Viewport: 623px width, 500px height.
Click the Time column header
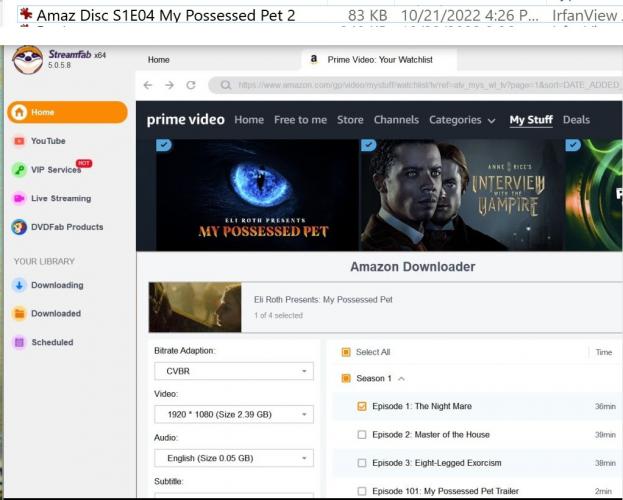pos(604,352)
